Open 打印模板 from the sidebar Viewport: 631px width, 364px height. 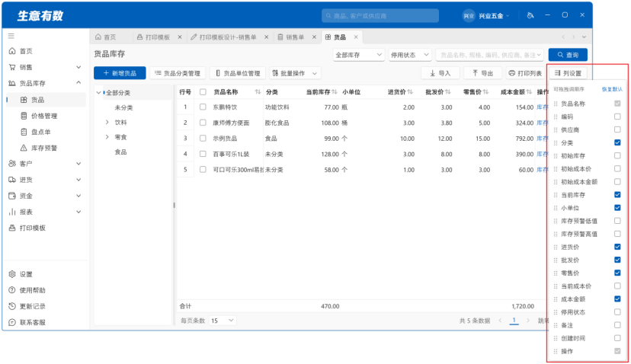click(x=33, y=228)
